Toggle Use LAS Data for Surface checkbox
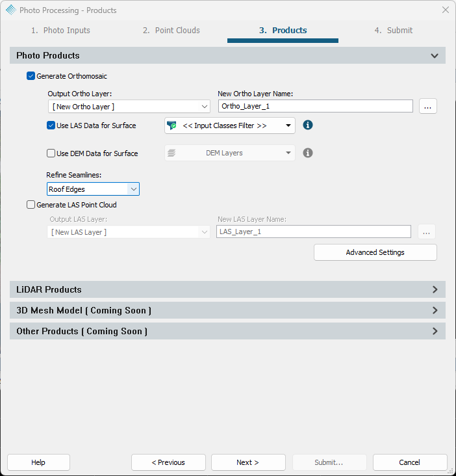The width and height of the screenshot is (456, 476). point(51,126)
